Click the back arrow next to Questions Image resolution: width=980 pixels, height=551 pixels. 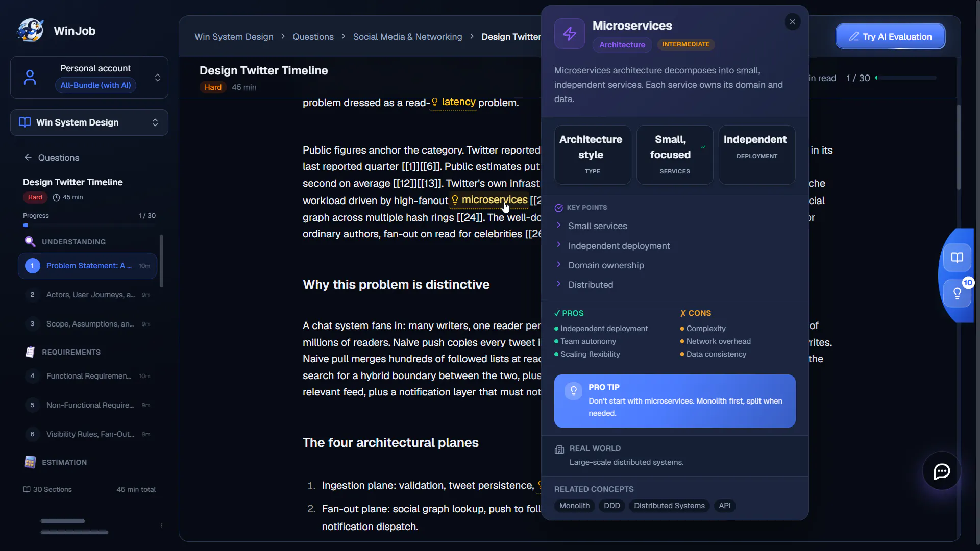(x=28, y=158)
